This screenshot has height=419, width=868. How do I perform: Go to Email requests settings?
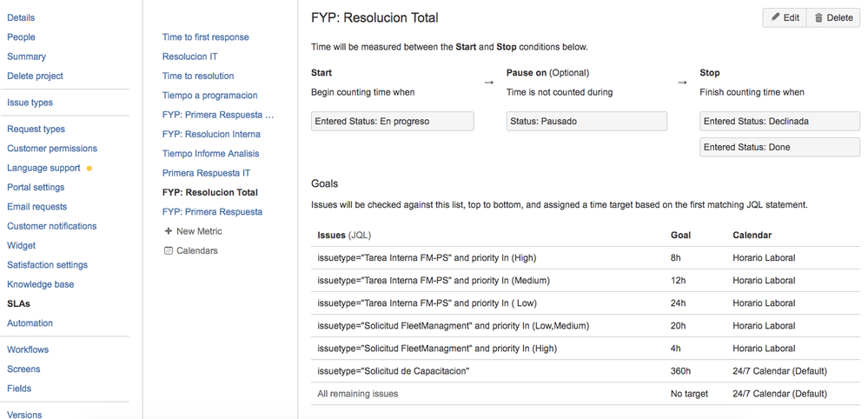pos(37,206)
